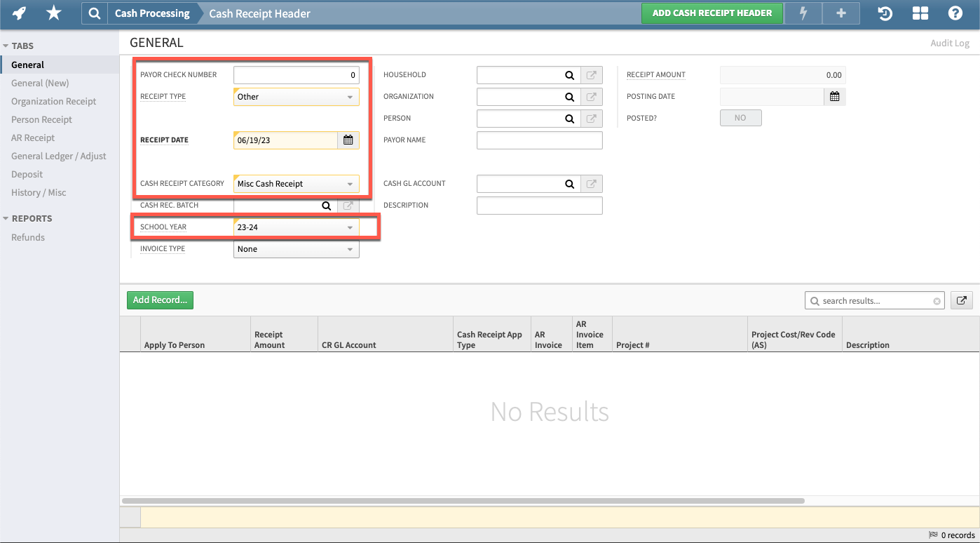Open the School Year dropdown

tap(350, 227)
